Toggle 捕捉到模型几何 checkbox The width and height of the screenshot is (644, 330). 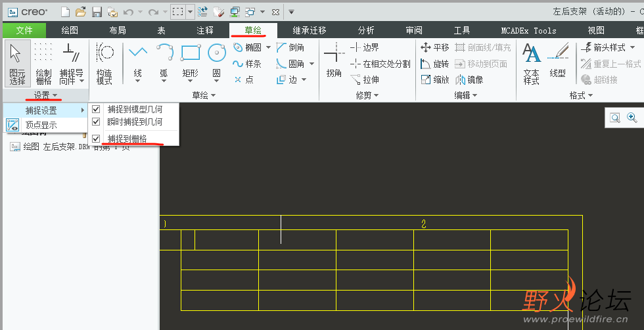coord(96,109)
